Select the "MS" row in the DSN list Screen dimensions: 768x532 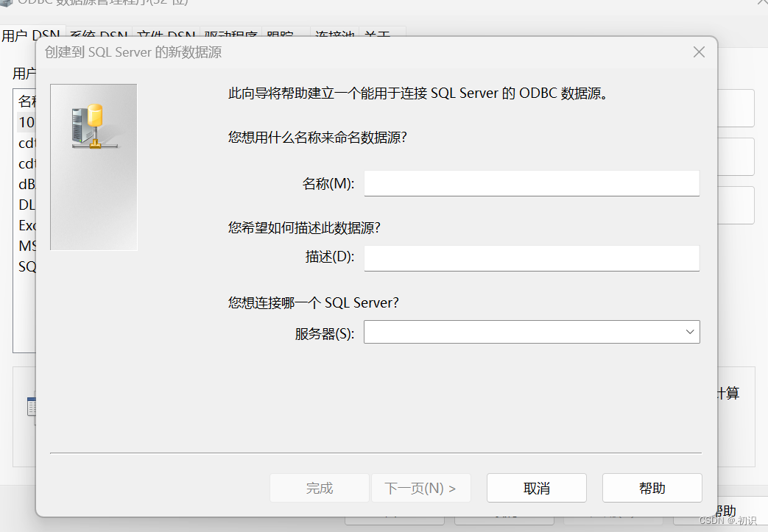click(27, 246)
